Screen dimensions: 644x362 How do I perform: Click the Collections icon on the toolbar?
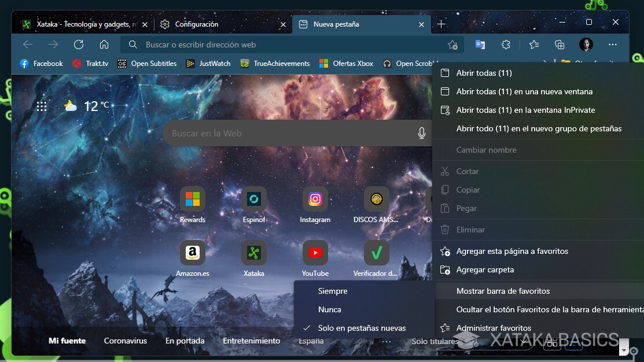(559, 45)
